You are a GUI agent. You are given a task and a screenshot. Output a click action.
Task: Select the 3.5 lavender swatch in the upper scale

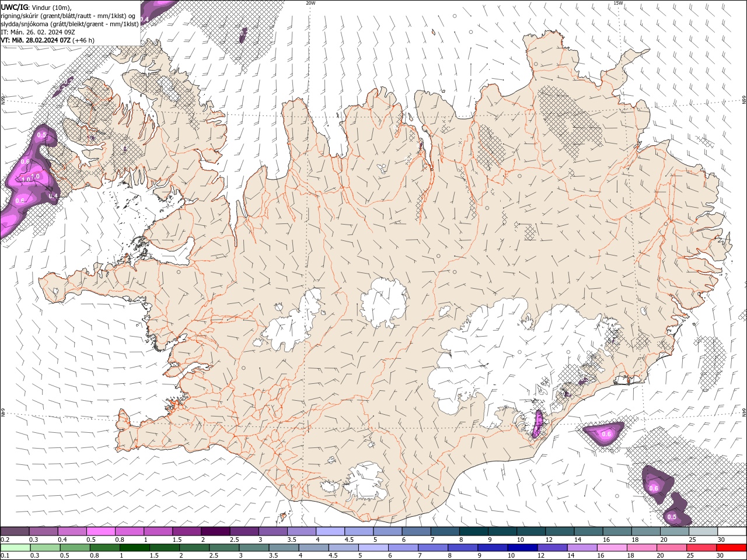coord(301,531)
